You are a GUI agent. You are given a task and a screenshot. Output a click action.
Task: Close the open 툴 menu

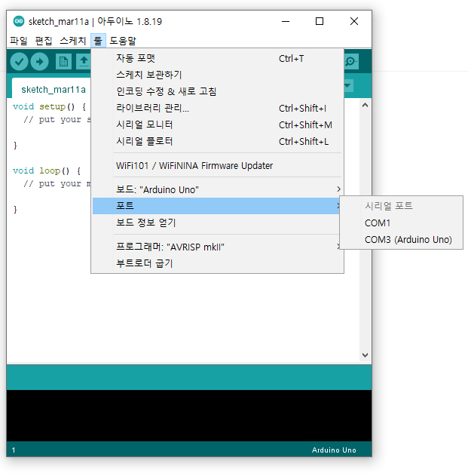[x=98, y=41]
